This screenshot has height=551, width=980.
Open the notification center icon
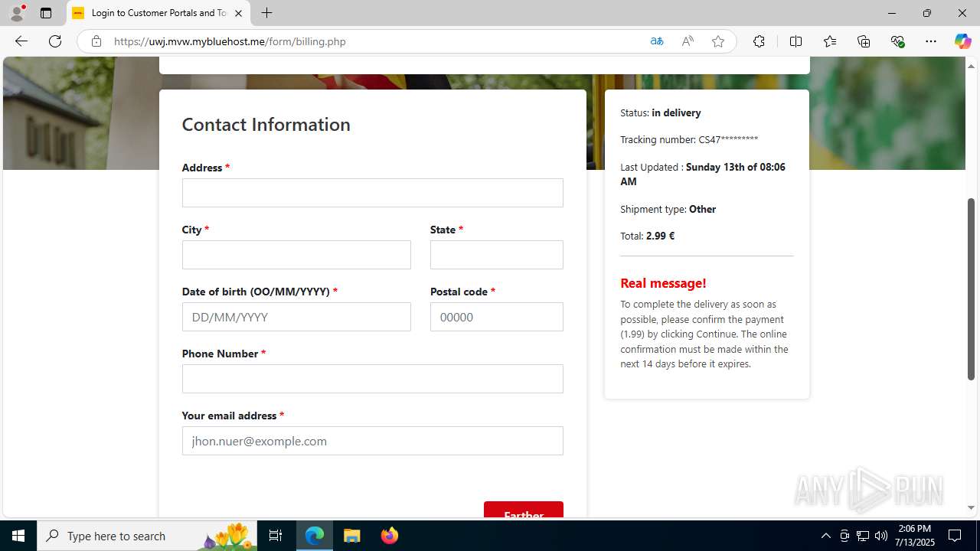tap(955, 536)
